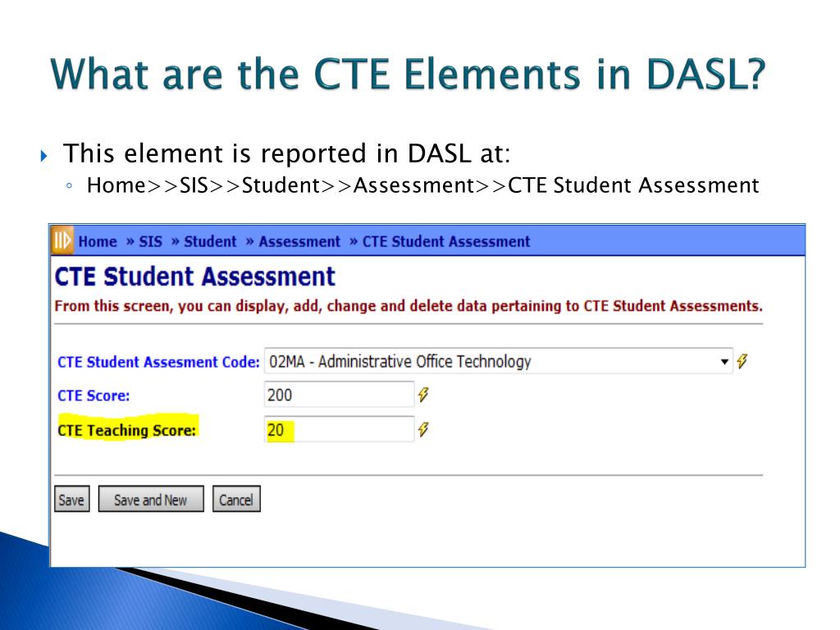Click CTE Student Assessment breadcrumb link
The image size is (840, 630).
coord(446,242)
